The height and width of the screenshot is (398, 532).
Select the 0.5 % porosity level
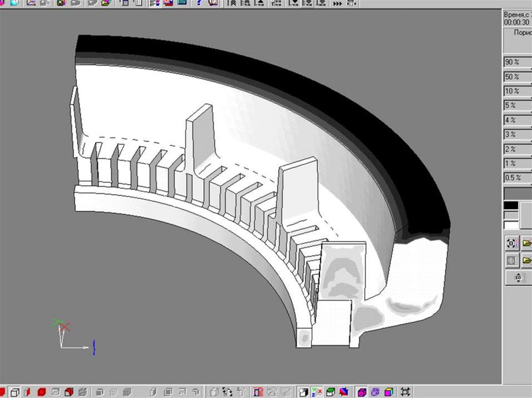pyautogui.click(x=517, y=178)
